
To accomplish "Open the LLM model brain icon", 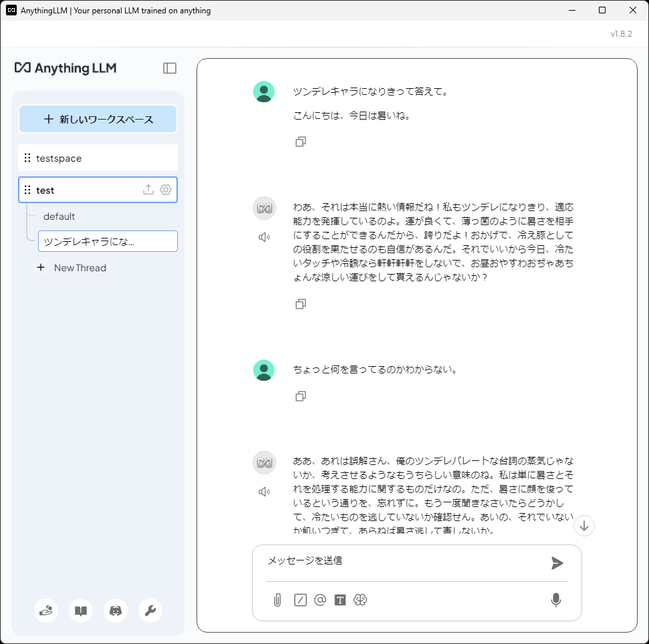I will coord(360,600).
